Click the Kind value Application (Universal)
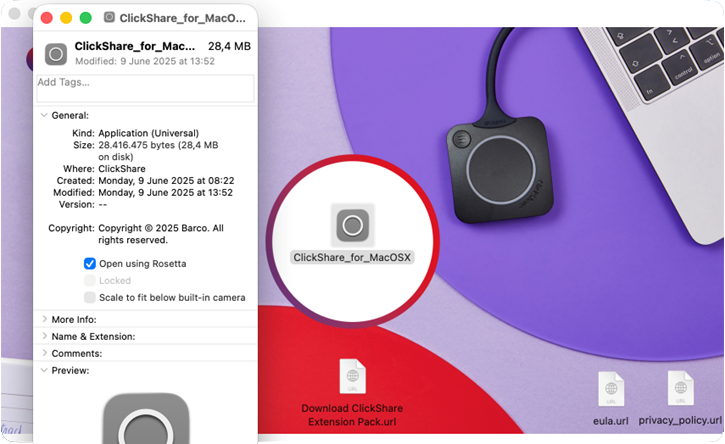Screen dimensions: 725x444 tap(148, 133)
